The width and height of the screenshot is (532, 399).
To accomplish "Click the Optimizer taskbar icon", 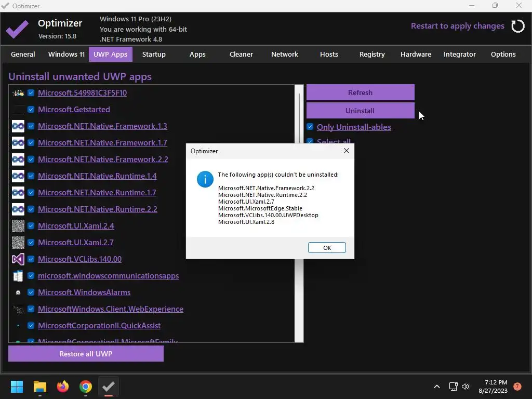I will [109, 387].
